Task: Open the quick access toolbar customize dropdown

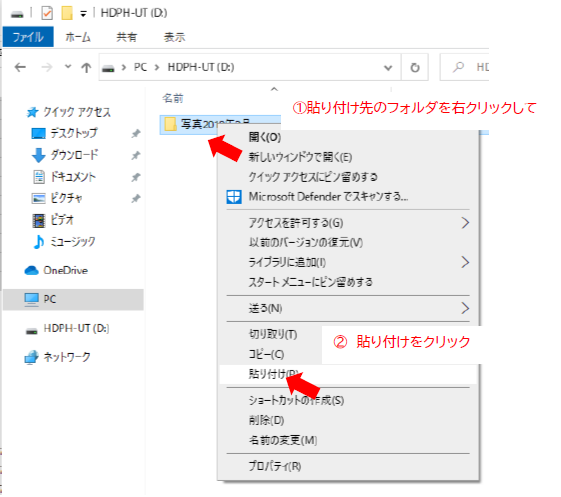Action: (83, 14)
